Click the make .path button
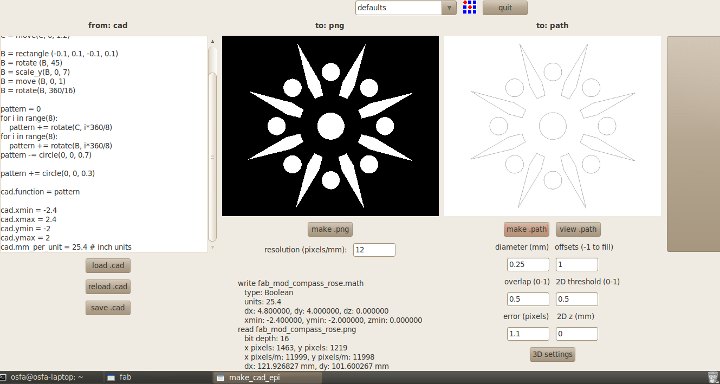 point(526,229)
